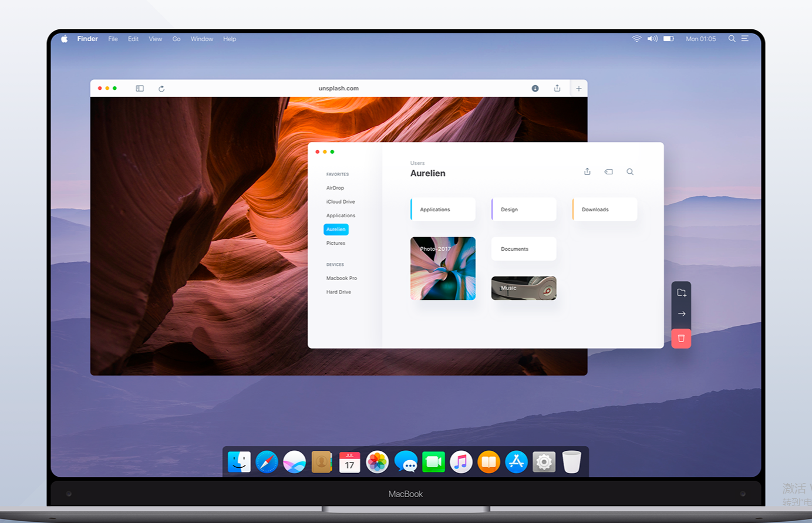This screenshot has height=523, width=812.
Task: Reload the unsplash.com page
Action: (161, 89)
